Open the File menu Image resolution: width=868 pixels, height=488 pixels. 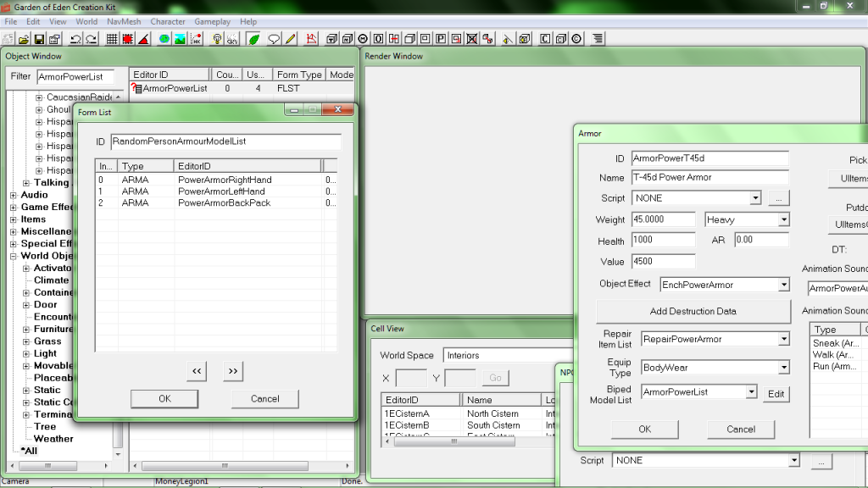click(x=11, y=21)
